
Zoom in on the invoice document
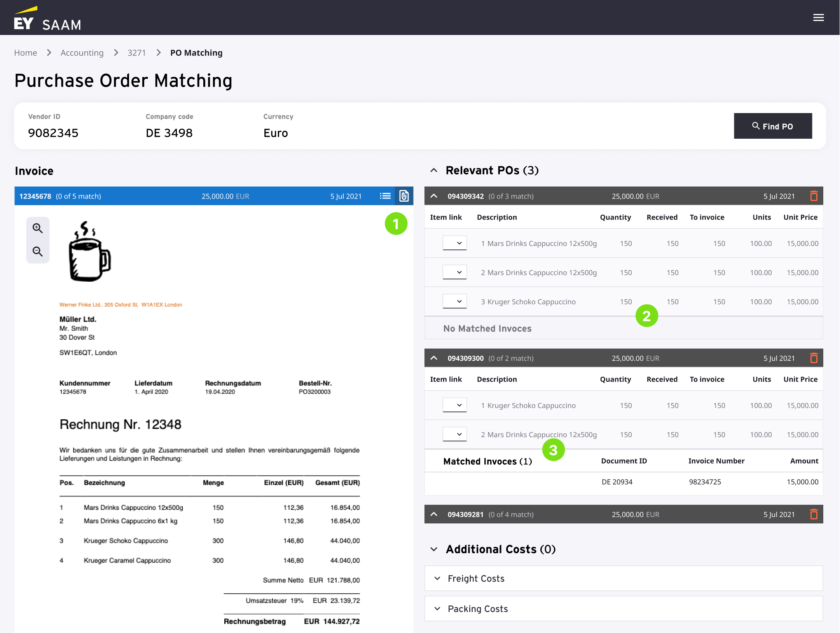click(x=38, y=228)
